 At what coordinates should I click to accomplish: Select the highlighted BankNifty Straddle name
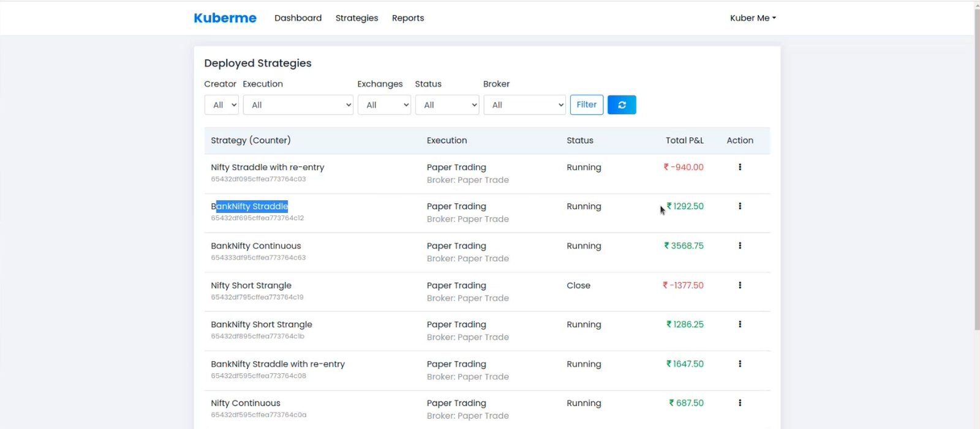(x=249, y=206)
